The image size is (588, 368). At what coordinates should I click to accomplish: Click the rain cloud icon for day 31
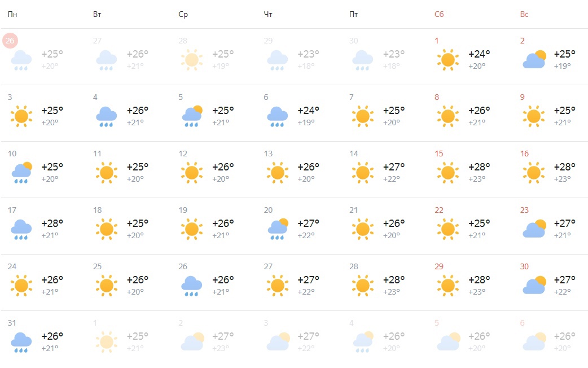pos(21,342)
